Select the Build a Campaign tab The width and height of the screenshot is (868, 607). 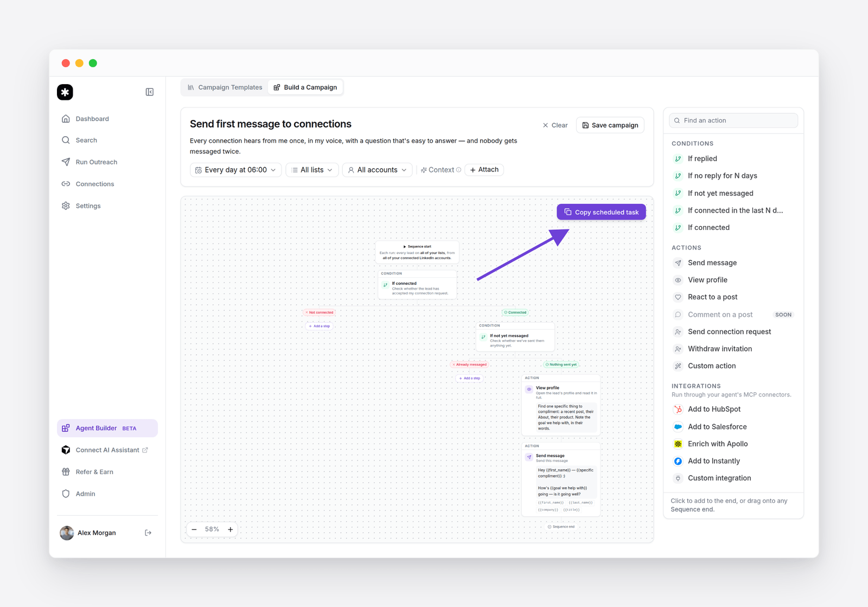coord(305,87)
